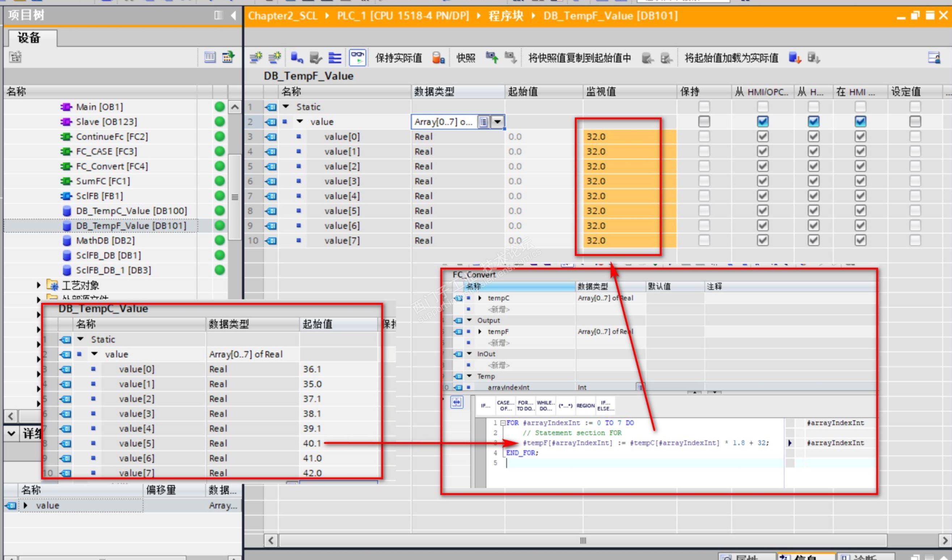Image resolution: width=952 pixels, height=560 pixels.
Task: Toggle 保持 checkbox for value row
Action: (x=704, y=122)
